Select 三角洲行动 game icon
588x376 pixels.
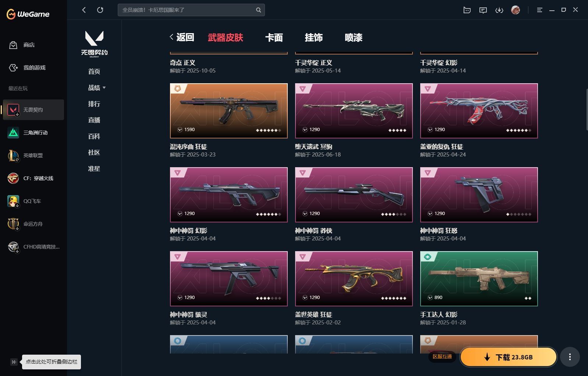click(x=13, y=133)
